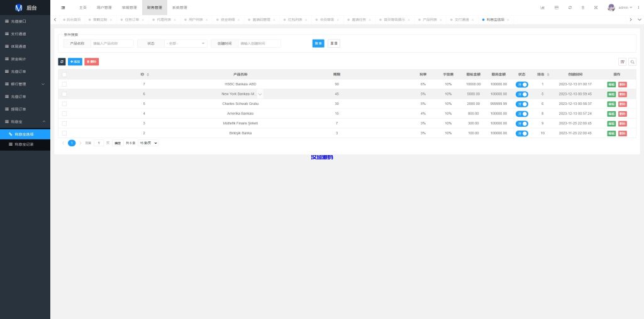Open the 15 条/页 page size dropdown
Viewport: 644px width, 319px height.
pos(148,143)
